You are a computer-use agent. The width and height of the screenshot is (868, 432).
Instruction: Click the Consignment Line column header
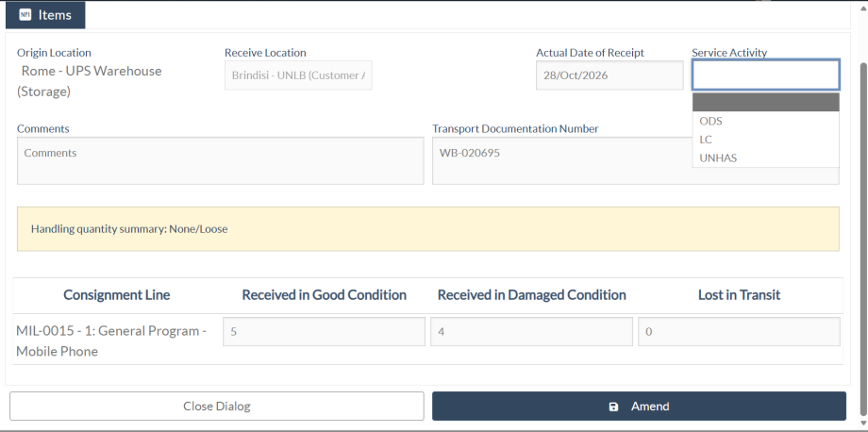coord(117,295)
